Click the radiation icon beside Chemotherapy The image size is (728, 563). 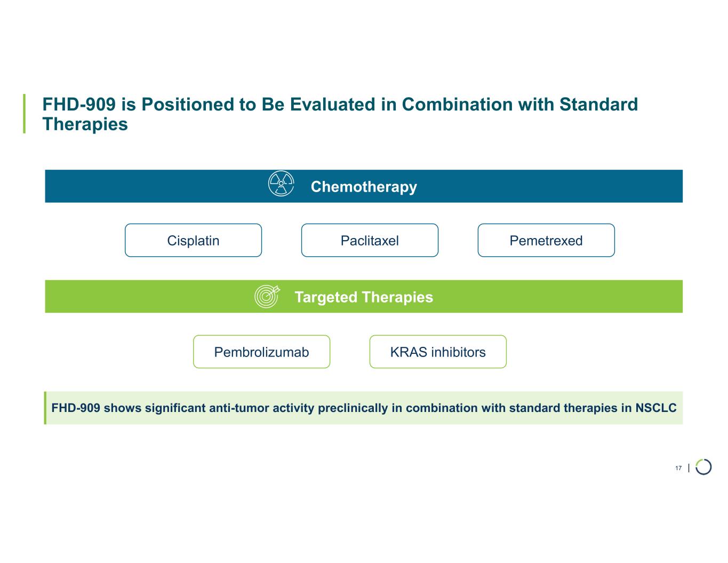coord(281,184)
